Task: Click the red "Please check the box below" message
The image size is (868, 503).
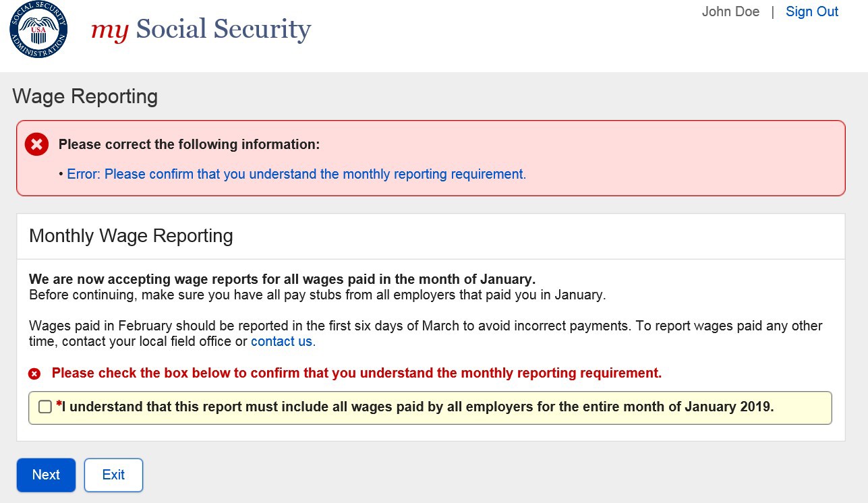Action: [x=356, y=373]
